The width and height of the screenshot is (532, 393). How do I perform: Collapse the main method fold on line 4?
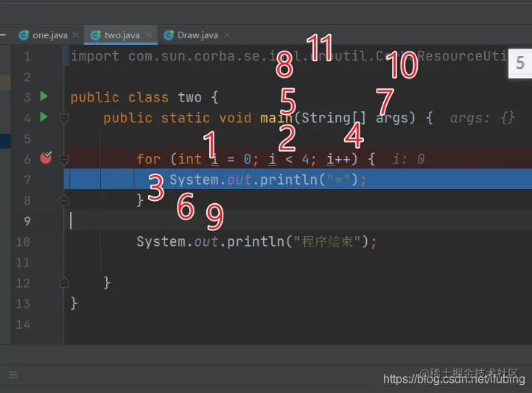(64, 119)
